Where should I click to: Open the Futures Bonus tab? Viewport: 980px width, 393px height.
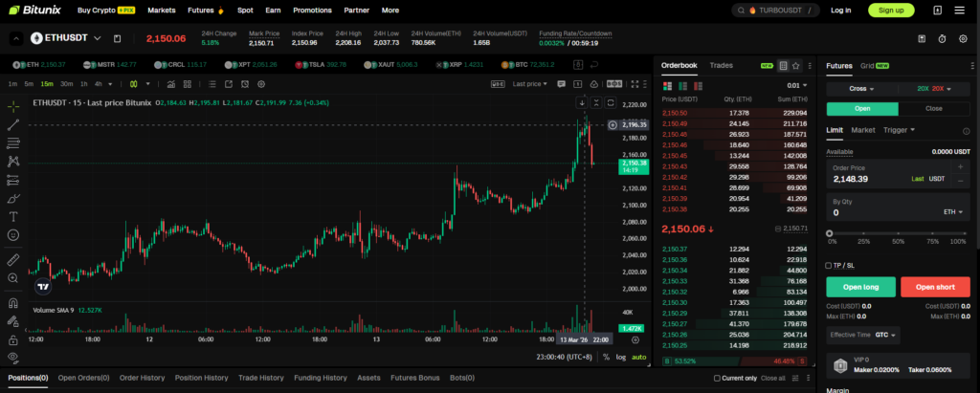[415, 378]
